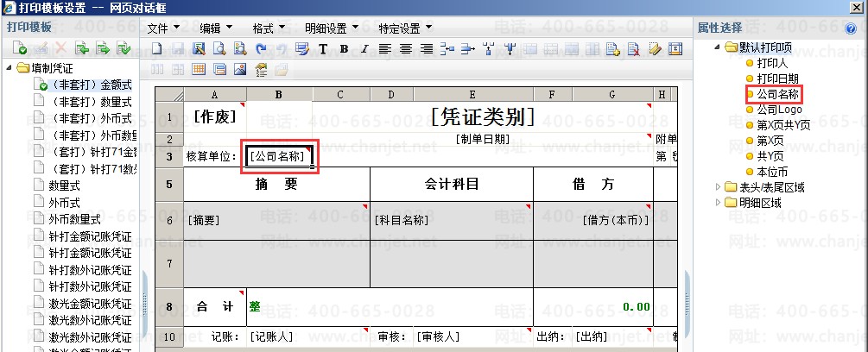
Task: Click the [作废] cell in the template
Action: [215, 116]
